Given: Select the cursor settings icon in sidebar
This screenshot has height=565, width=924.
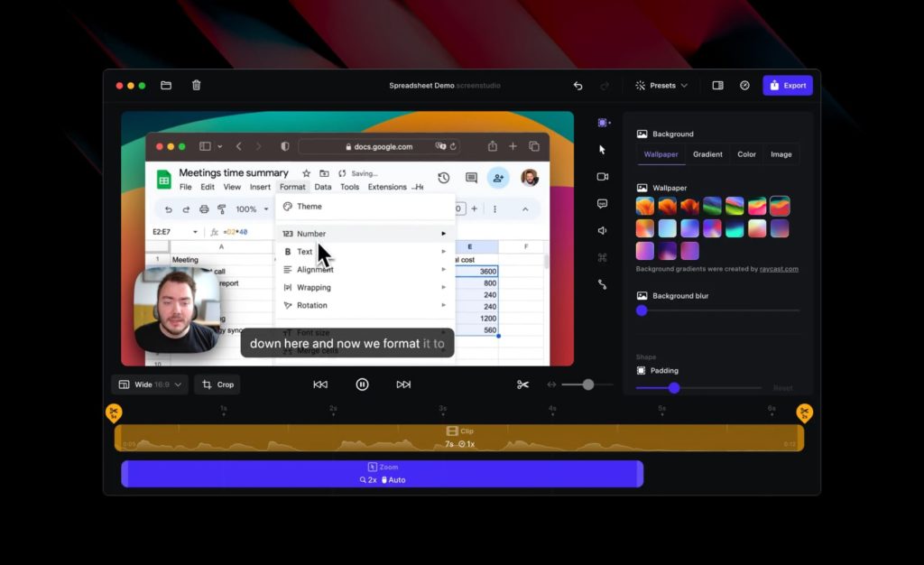Looking at the screenshot, I should 603,149.
